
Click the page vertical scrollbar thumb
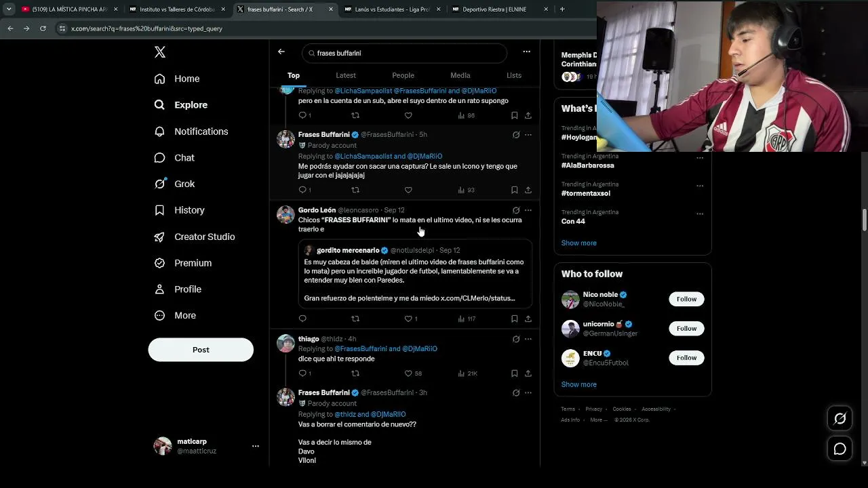pyautogui.click(x=865, y=220)
